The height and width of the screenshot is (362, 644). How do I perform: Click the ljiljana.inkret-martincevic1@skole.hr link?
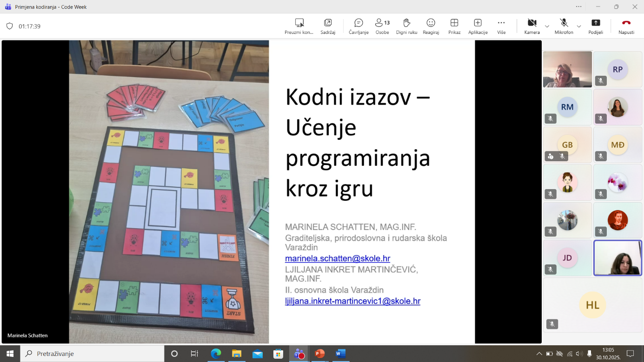pyautogui.click(x=352, y=301)
